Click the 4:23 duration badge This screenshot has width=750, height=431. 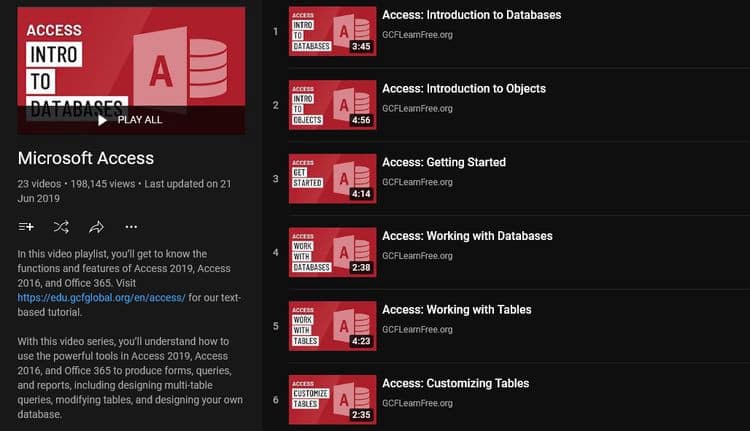(361, 341)
